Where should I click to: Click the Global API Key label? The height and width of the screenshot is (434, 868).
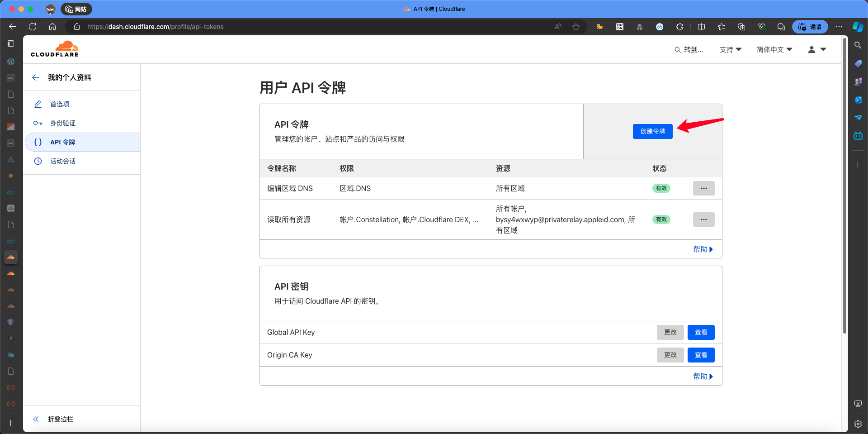click(291, 332)
